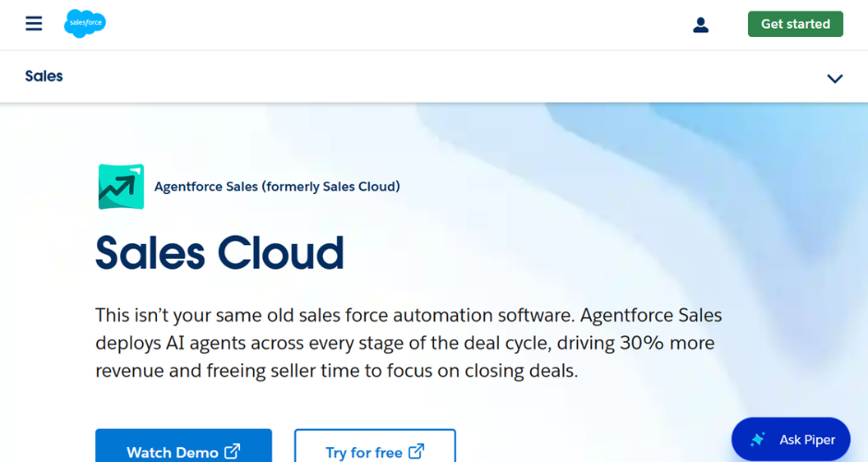Start the Try for free button
Viewport: 868px width, 462px height.
[x=375, y=446]
